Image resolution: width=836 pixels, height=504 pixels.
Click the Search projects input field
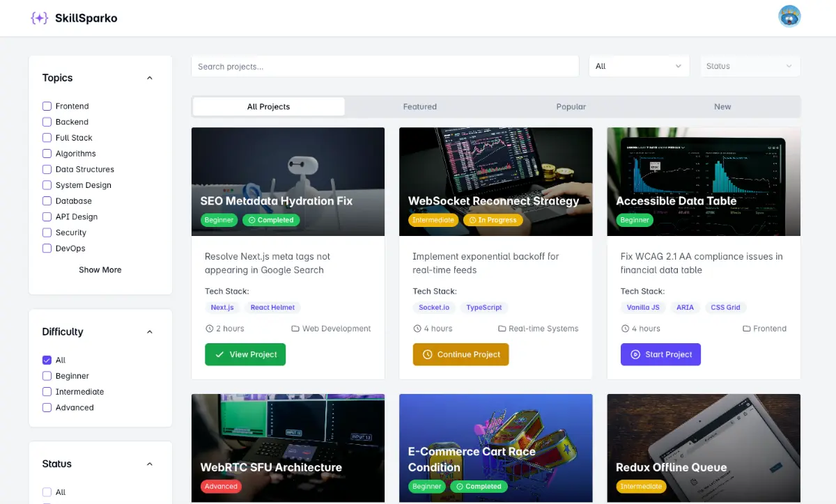pos(385,67)
